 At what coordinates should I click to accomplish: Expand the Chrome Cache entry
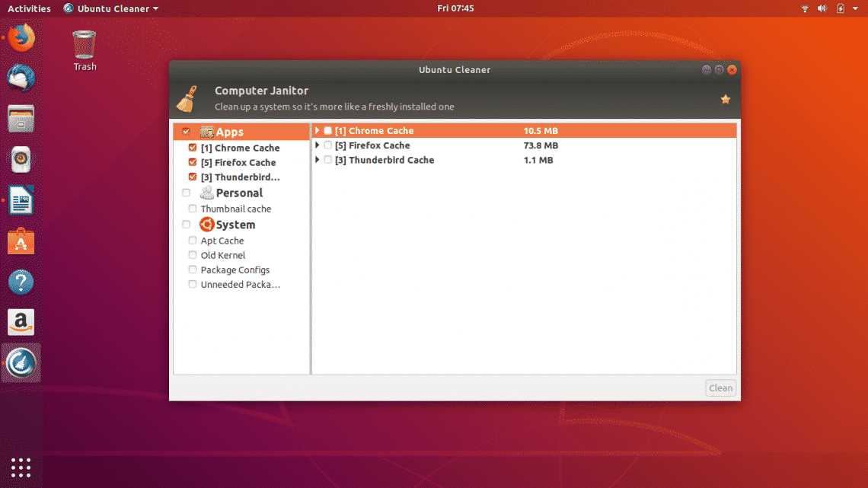pos(318,130)
